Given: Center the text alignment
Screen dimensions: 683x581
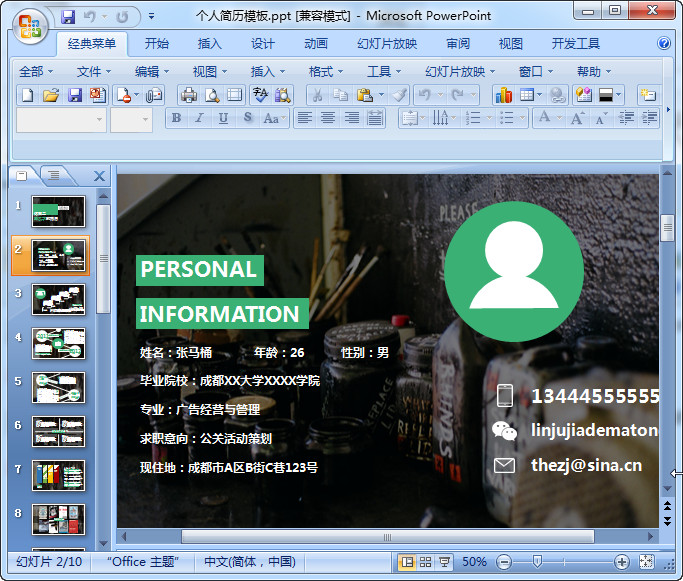Looking at the screenshot, I should [x=328, y=118].
